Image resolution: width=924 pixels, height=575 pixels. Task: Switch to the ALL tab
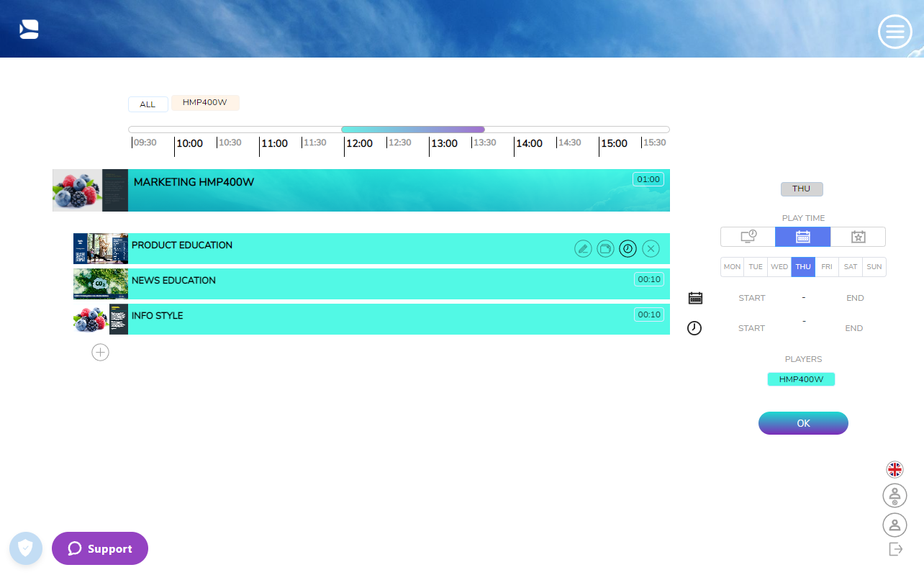[148, 104]
